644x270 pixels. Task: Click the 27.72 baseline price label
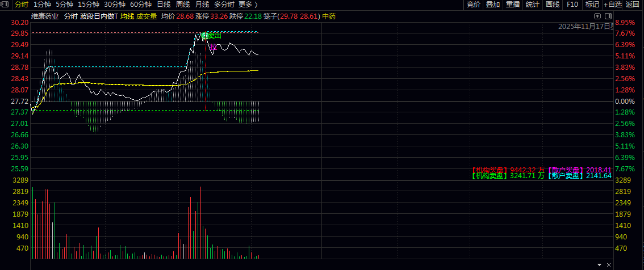pos(20,101)
